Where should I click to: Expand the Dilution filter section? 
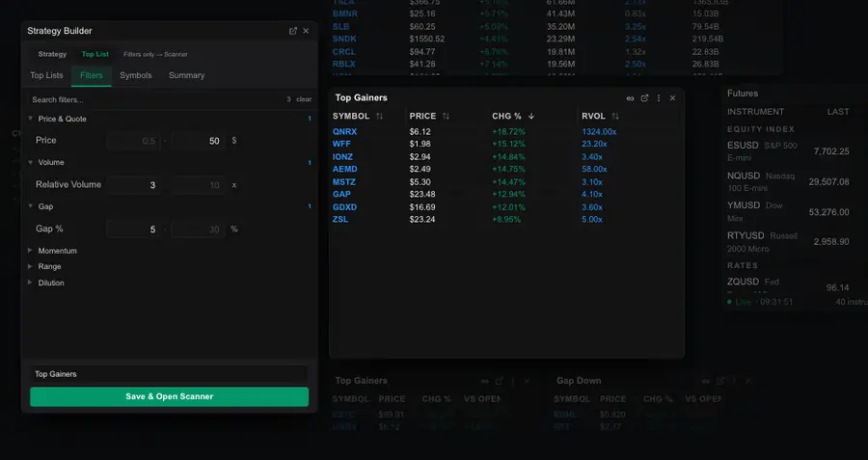(31, 283)
